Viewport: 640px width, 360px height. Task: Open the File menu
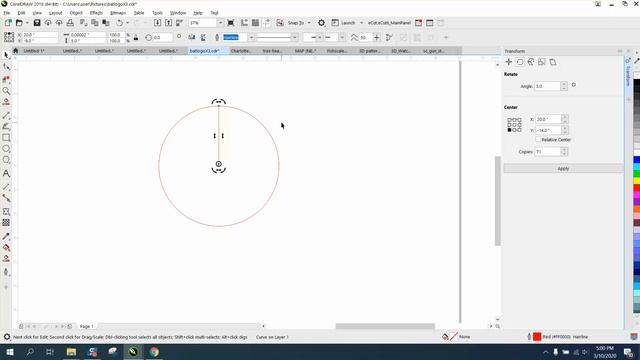7,13
